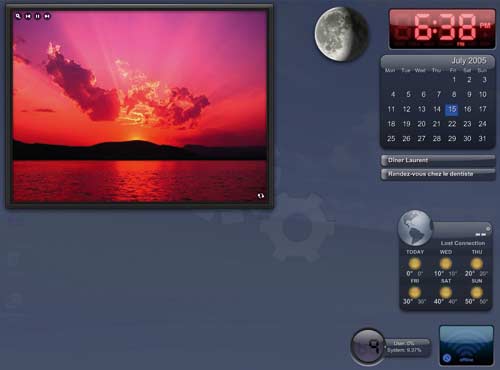Click the magnifier icon on the slideshow

pyautogui.click(x=18, y=16)
